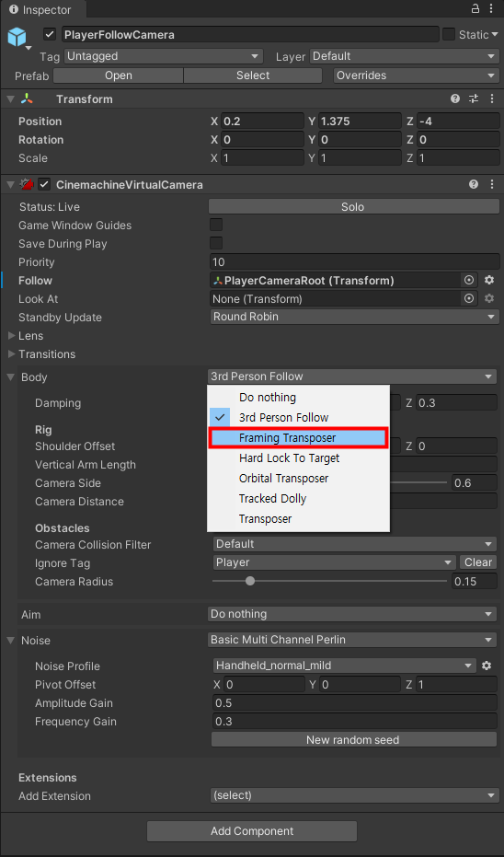Enable Game Window Guides checkbox
This screenshot has height=857, width=504.
tap(216, 225)
